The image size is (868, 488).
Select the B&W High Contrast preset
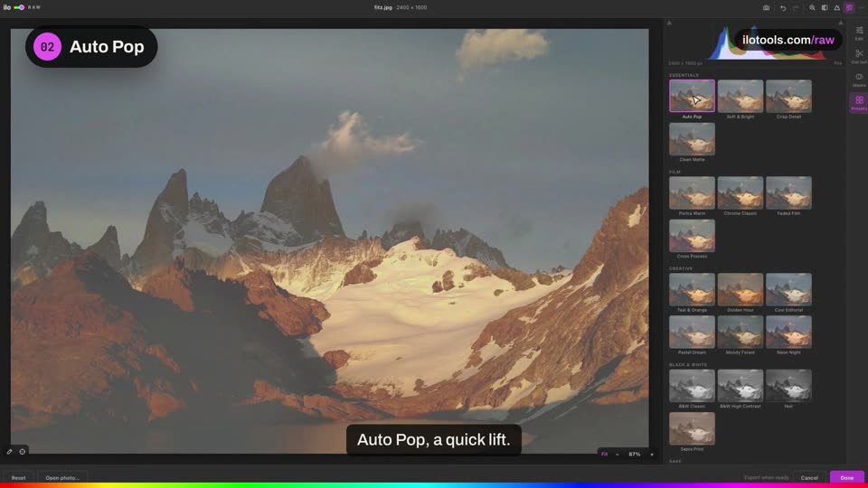click(x=741, y=386)
